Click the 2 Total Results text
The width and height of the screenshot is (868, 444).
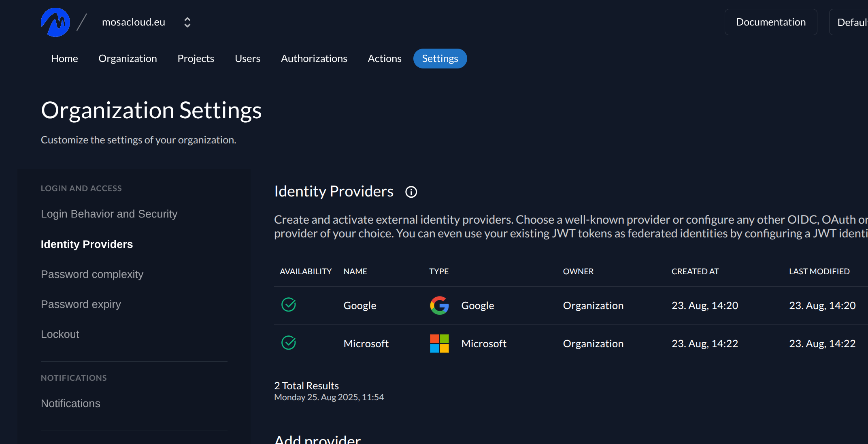point(306,386)
